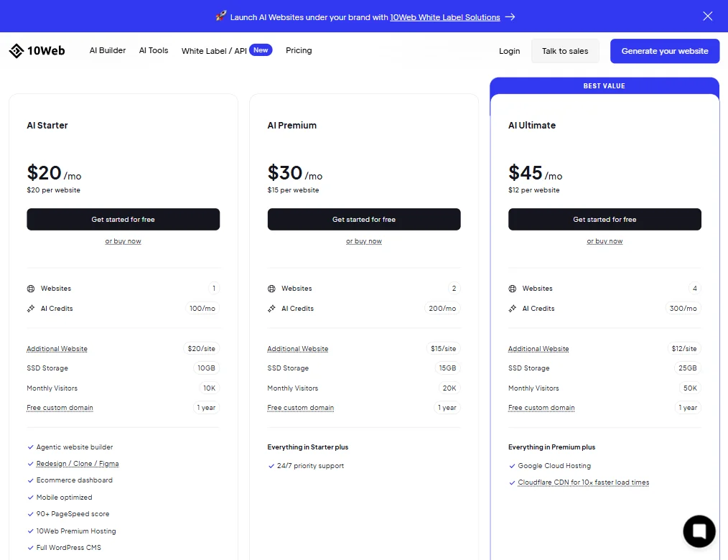Click the arrow icon after White Label Solutions
The image size is (728, 560).
[510, 17]
